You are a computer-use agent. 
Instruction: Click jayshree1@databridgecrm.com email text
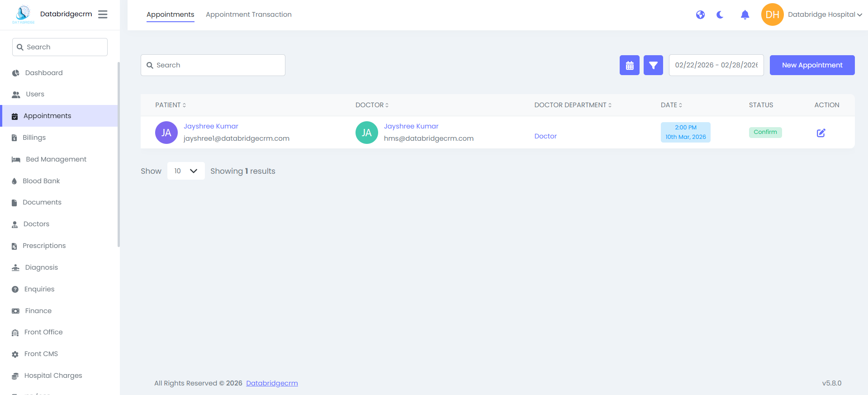[x=237, y=138]
